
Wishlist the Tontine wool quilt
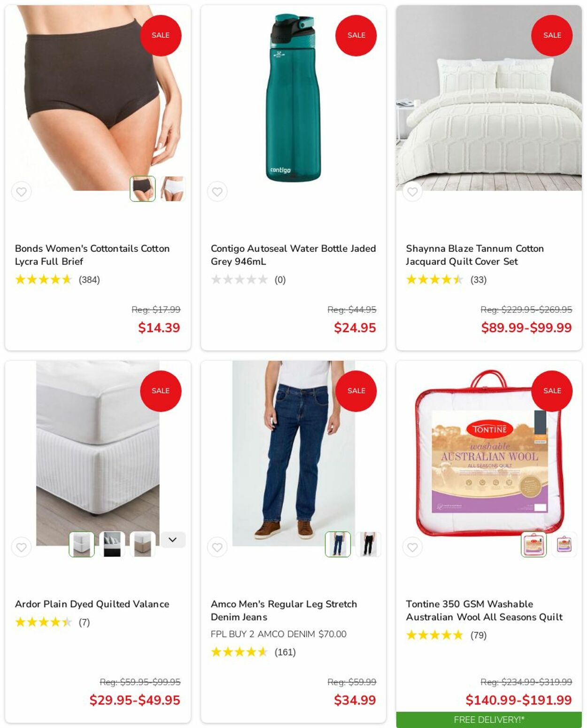pos(412,547)
